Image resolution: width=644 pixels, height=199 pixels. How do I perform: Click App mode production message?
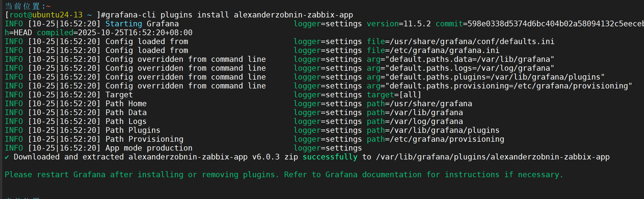click(x=149, y=148)
